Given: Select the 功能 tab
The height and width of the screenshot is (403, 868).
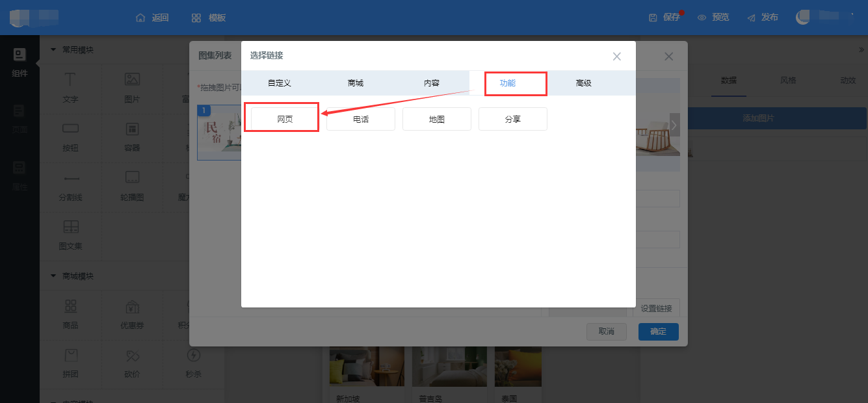Looking at the screenshot, I should coord(507,83).
